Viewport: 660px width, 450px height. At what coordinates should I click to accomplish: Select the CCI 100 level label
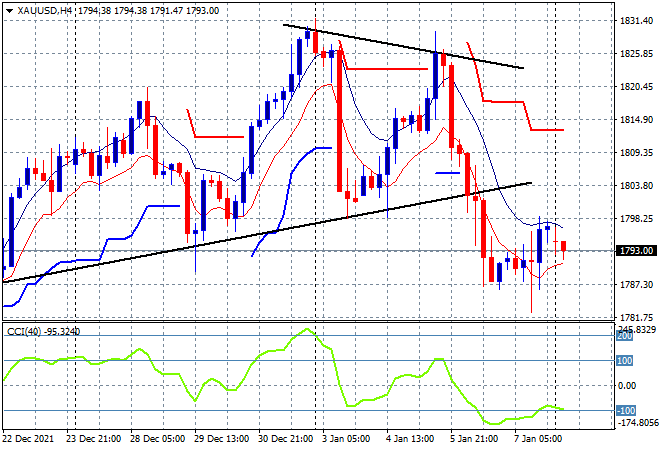pyautogui.click(x=625, y=361)
